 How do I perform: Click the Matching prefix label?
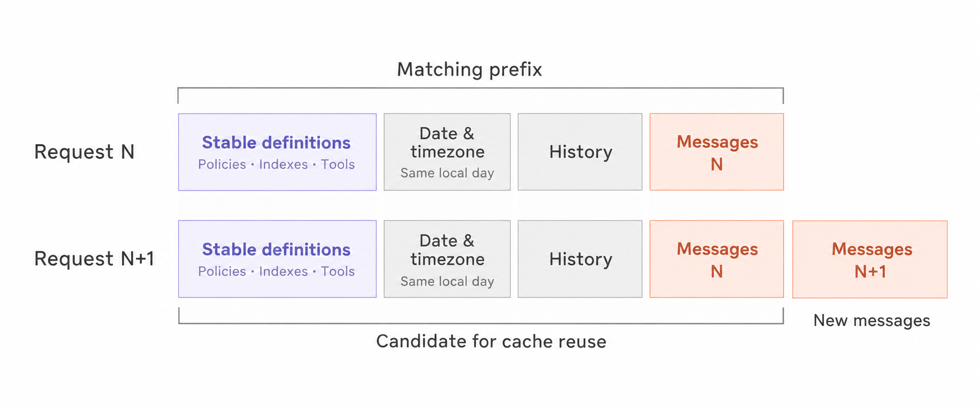(469, 70)
